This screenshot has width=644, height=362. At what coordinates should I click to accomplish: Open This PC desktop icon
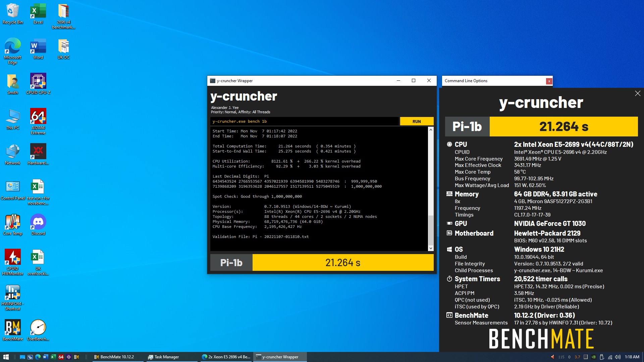(x=13, y=119)
